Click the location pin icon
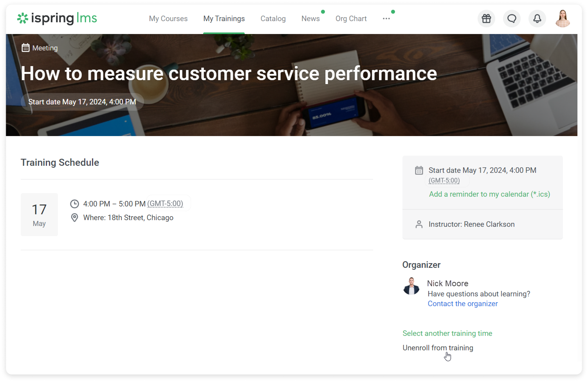The width and height of the screenshot is (588, 382). pyautogui.click(x=74, y=218)
